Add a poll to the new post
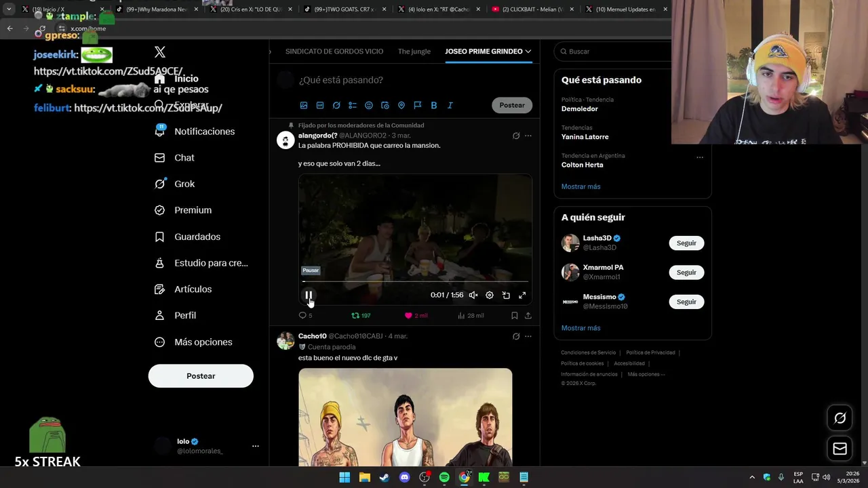 pos(353,105)
